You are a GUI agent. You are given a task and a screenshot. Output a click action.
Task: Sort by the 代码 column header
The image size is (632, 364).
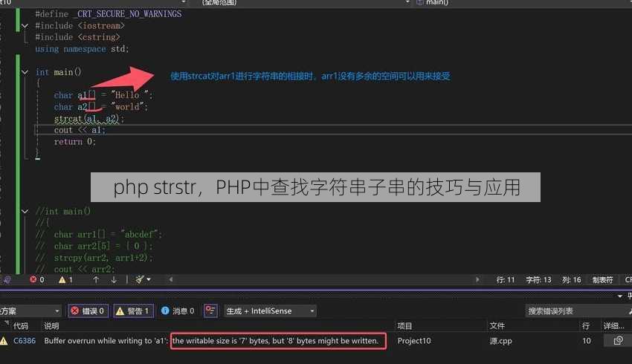(21, 326)
